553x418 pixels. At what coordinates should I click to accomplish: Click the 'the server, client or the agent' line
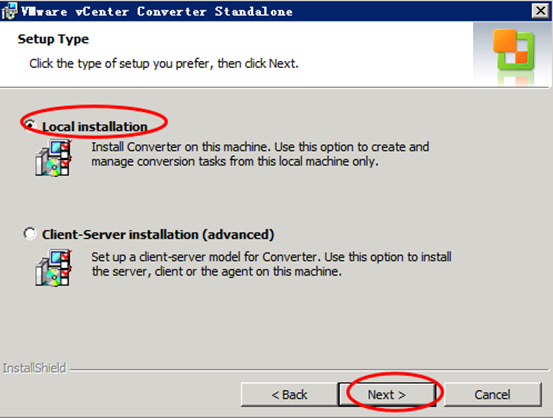tap(217, 272)
